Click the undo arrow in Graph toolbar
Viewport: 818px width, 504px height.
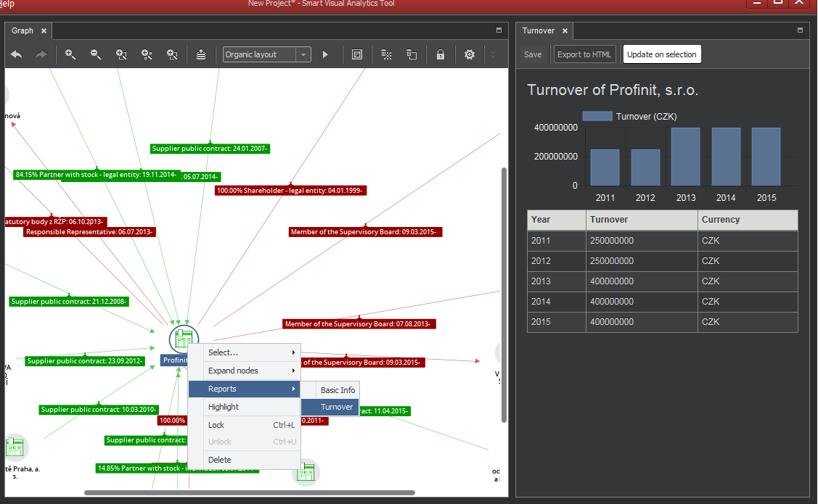pyautogui.click(x=17, y=54)
